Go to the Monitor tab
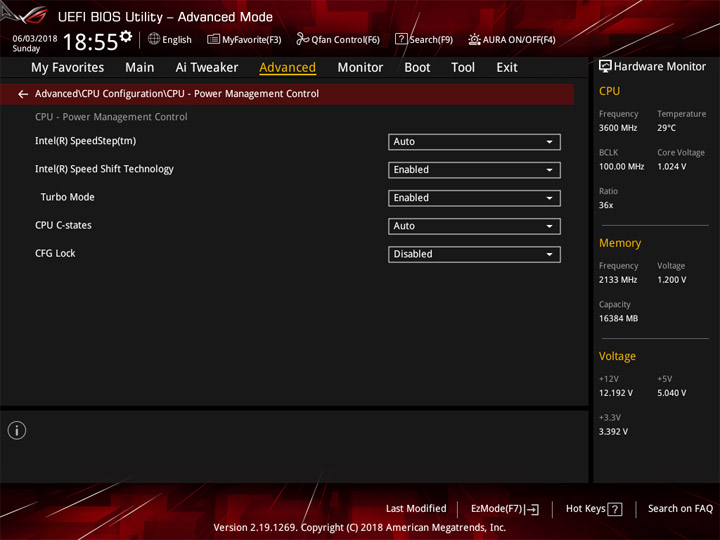 [x=360, y=68]
